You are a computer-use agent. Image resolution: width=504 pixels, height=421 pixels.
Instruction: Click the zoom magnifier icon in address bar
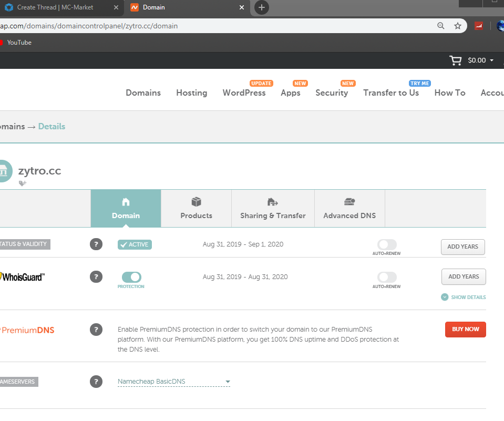pyautogui.click(x=441, y=26)
